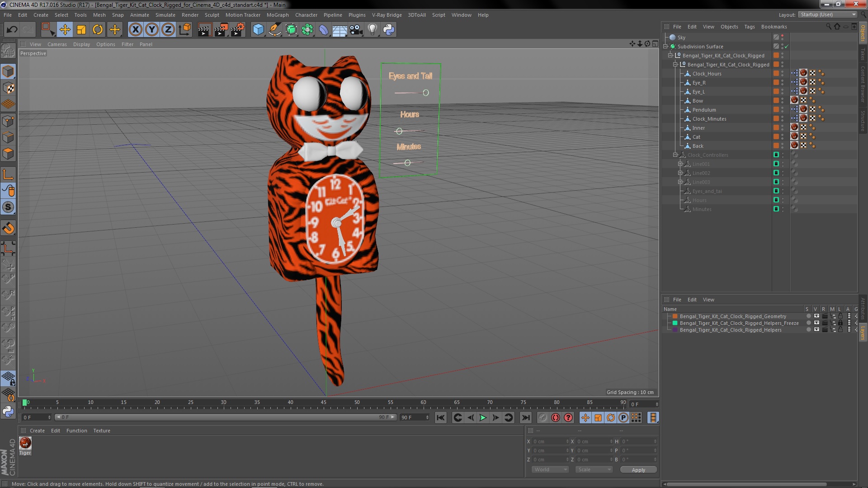Open Edit Render Settings icon
Image resolution: width=868 pixels, height=488 pixels.
click(x=237, y=30)
